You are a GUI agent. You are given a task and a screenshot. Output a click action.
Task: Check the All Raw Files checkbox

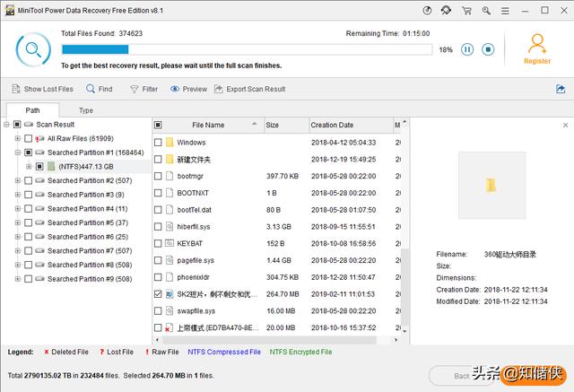click(28, 138)
